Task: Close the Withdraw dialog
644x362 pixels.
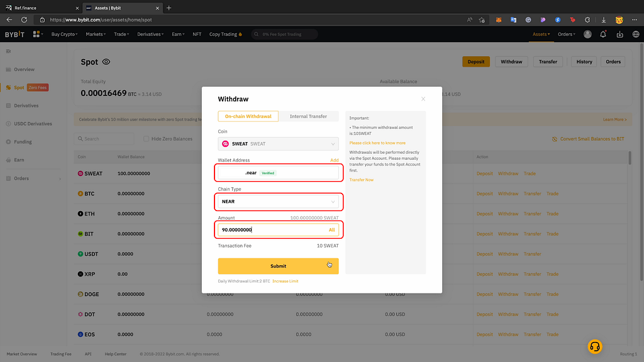Action: (423, 99)
